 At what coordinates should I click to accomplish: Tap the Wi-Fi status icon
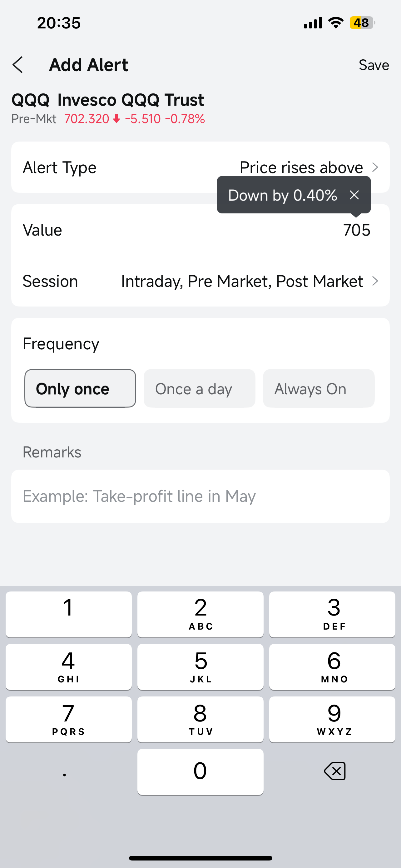[336, 22]
